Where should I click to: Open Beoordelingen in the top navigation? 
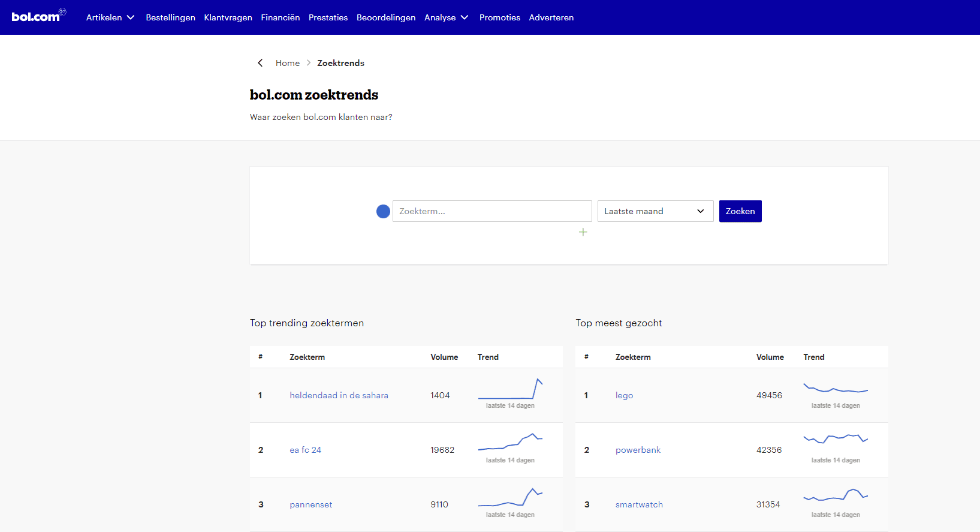[386, 17]
